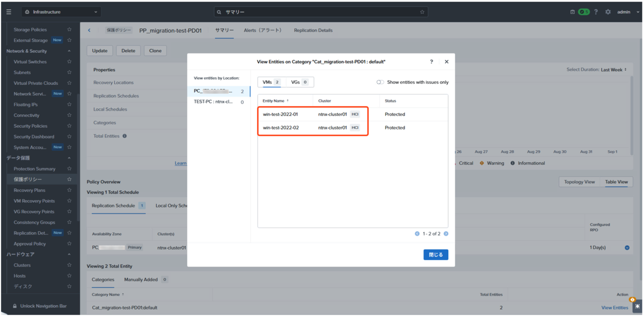
Task: Favorite the Virtual Switches sidebar item
Action: (69, 62)
